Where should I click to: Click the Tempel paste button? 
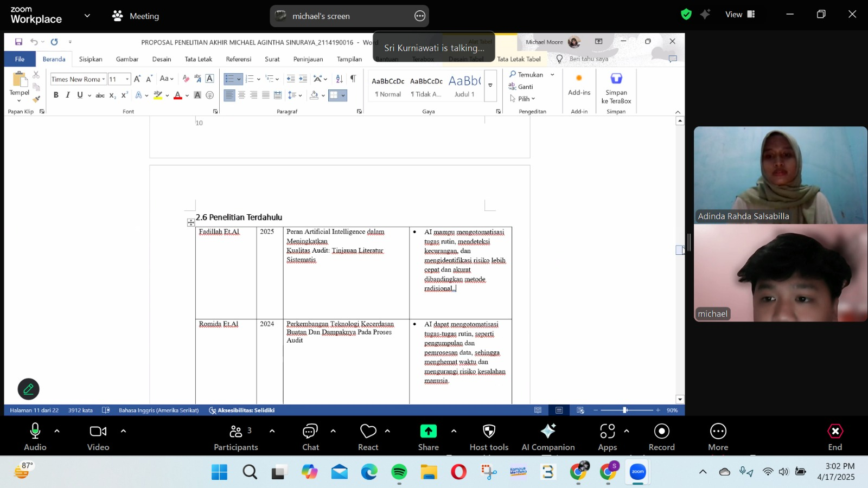20,86
